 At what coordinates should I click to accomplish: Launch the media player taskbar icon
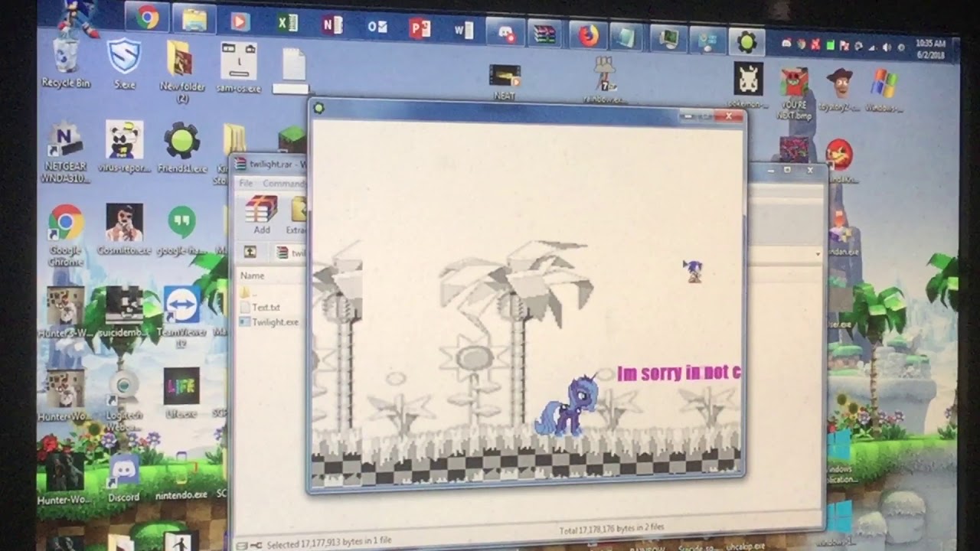(240, 21)
